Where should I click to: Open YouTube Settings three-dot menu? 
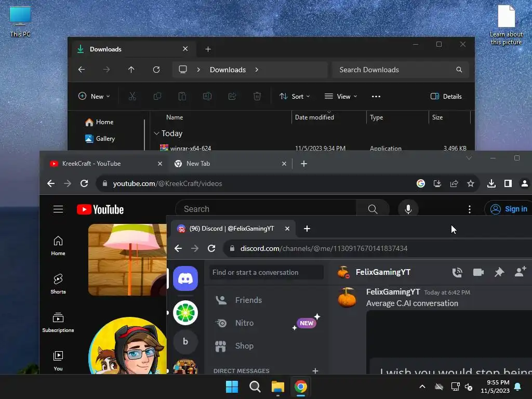click(470, 209)
